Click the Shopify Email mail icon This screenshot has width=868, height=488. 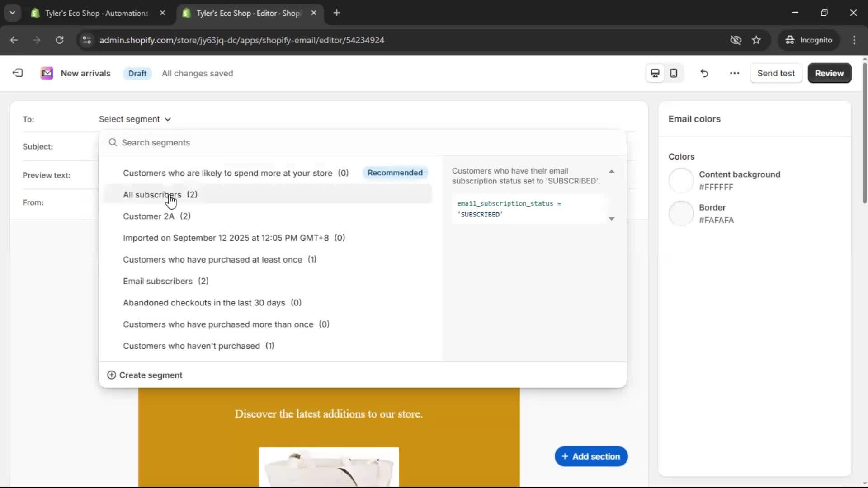pos(47,73)
